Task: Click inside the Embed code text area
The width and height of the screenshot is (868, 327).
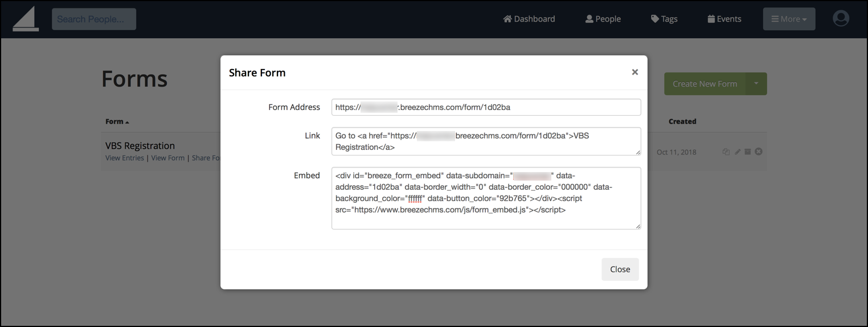Action: tap(486, 198)
